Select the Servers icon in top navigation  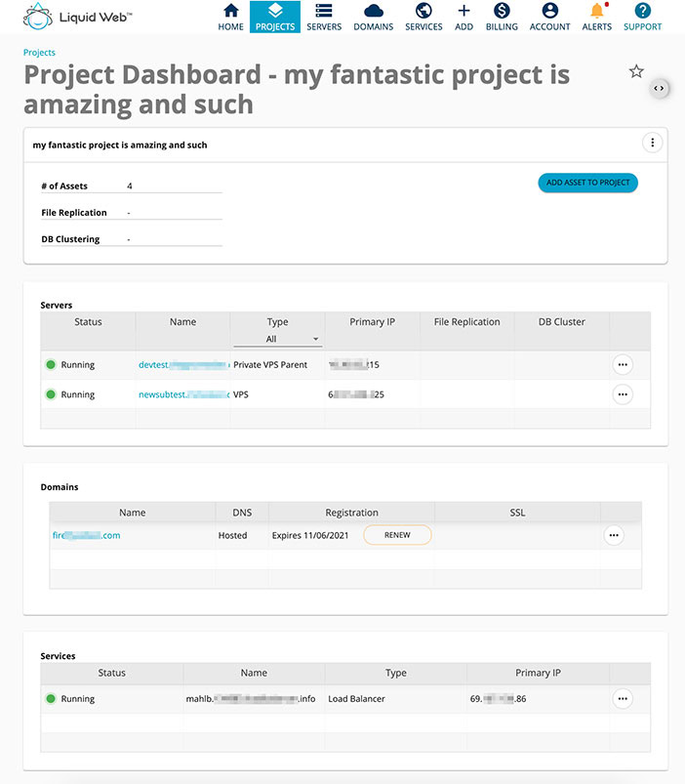tap(323, 14)
